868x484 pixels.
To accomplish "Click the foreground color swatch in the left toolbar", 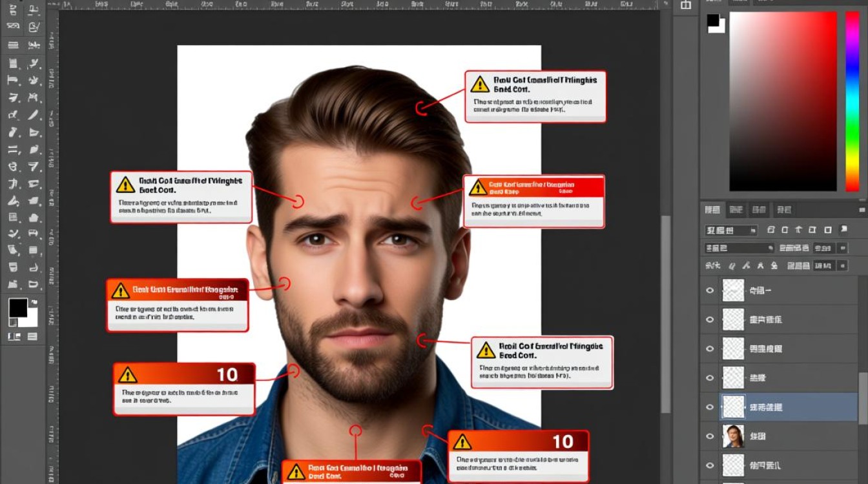I will [17, 308].
